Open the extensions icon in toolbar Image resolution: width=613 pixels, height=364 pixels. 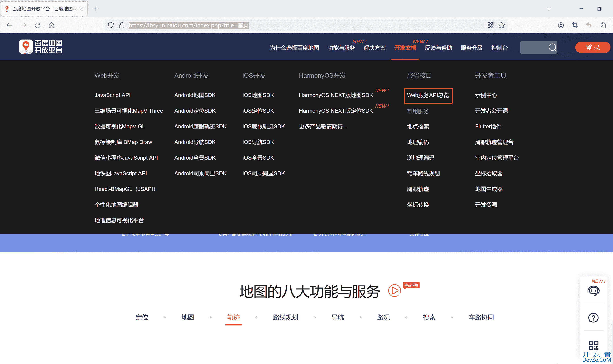tap(603, 25)
